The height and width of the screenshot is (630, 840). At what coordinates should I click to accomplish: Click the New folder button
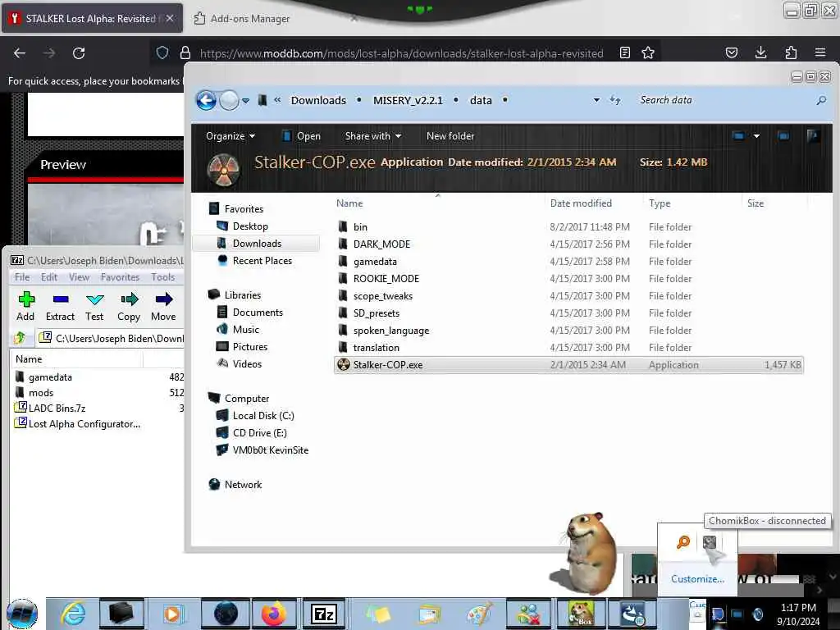point(450,136)
